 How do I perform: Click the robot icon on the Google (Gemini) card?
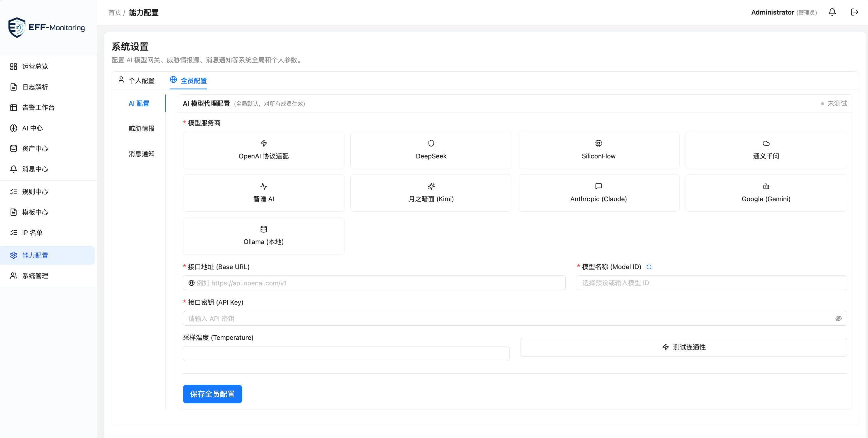(x=766, y=186)
